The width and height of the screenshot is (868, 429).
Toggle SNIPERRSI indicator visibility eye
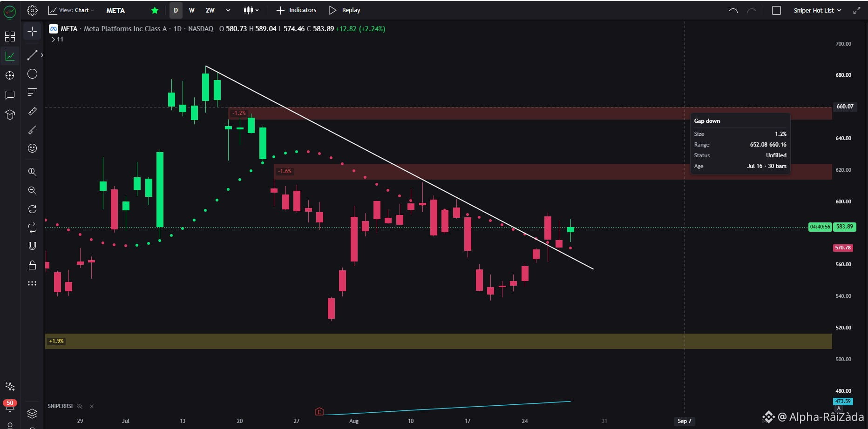(80, 406)
